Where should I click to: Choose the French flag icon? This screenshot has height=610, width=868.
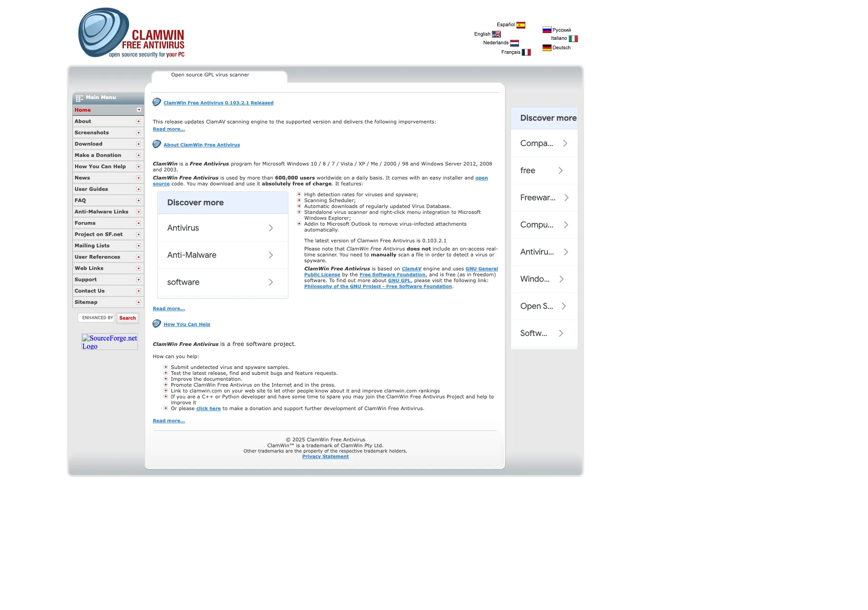(x=526, y=52)
